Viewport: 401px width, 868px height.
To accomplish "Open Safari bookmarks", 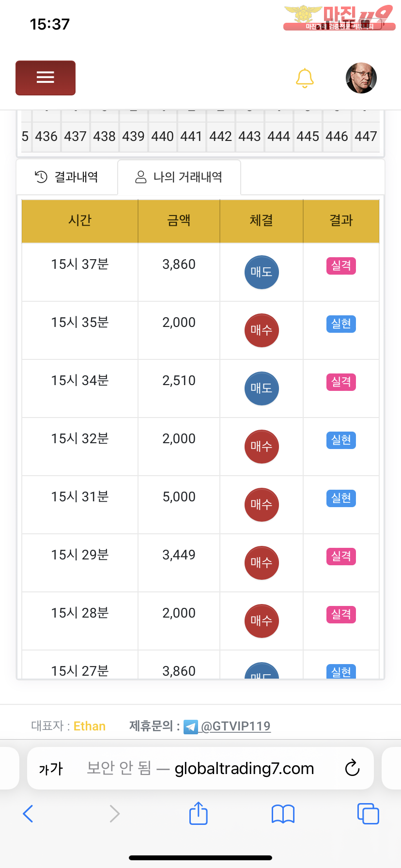I will [x=283, y=814].
